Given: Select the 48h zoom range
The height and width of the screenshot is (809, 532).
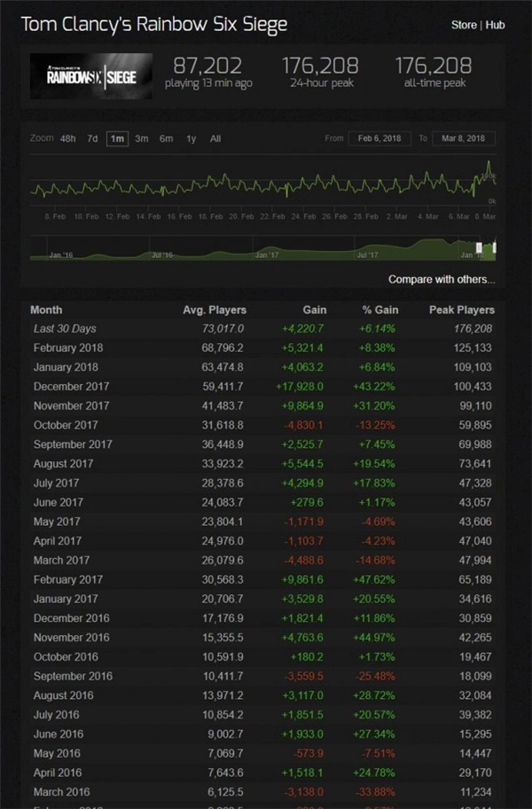Looking at the screenshot, I should 68,139.
